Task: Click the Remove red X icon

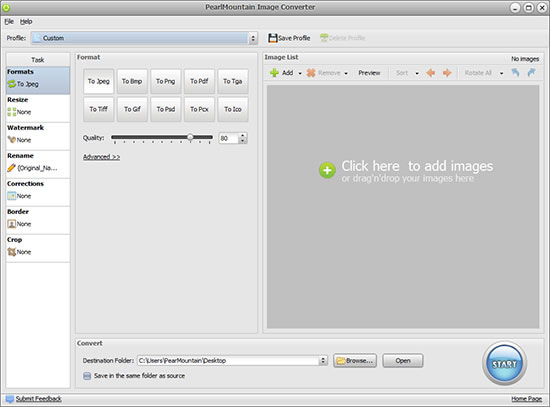Action: [311, 73]
